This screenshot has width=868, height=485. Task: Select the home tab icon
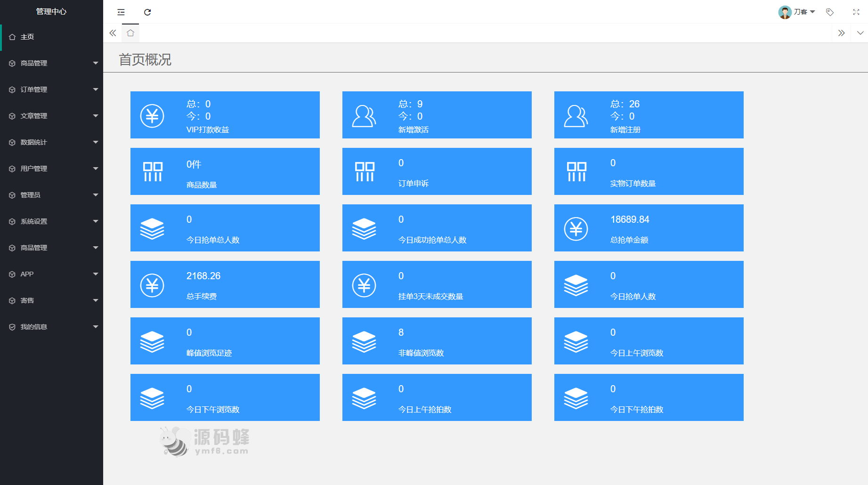click(x=130, y=33)
